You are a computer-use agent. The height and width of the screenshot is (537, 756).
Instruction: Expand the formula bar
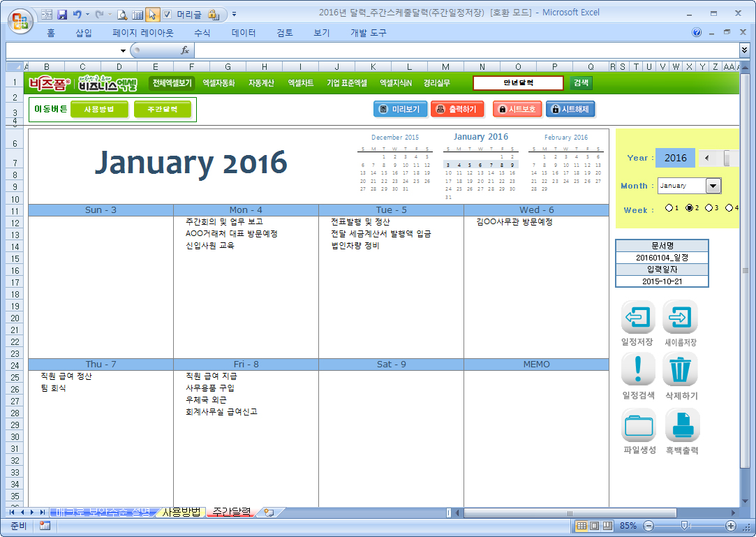(x=744, y=50)
